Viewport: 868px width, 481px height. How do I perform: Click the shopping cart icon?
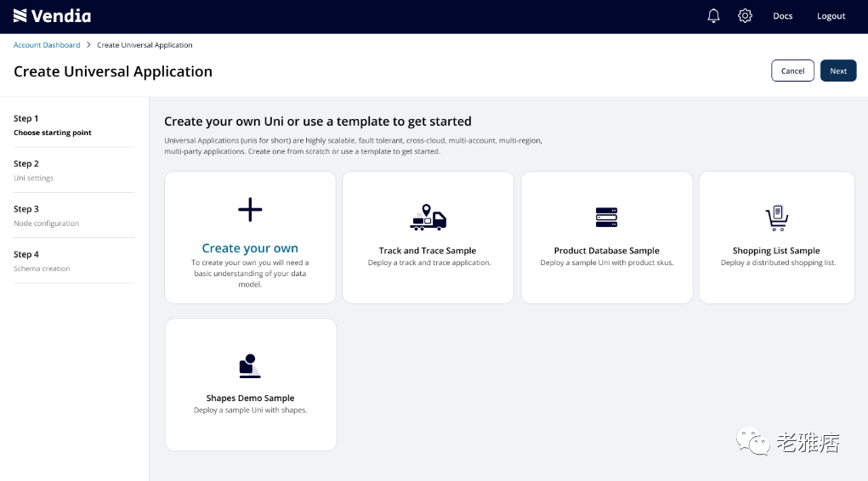coord(777,218)
